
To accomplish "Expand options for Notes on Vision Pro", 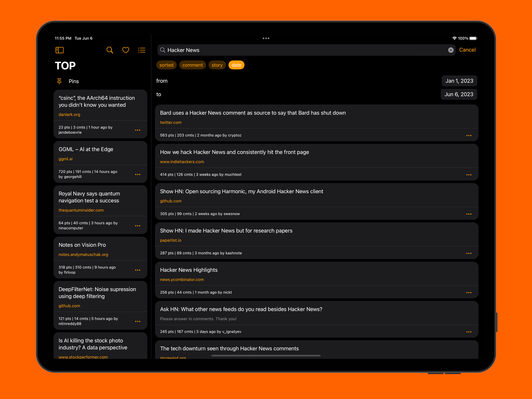I will pyautogui.click(x=137, y=270).
